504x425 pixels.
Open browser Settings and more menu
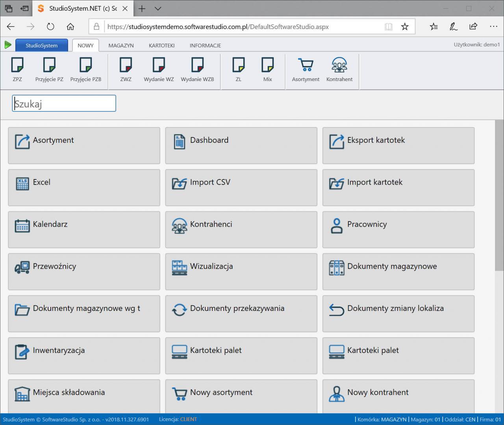coord(493,26)
